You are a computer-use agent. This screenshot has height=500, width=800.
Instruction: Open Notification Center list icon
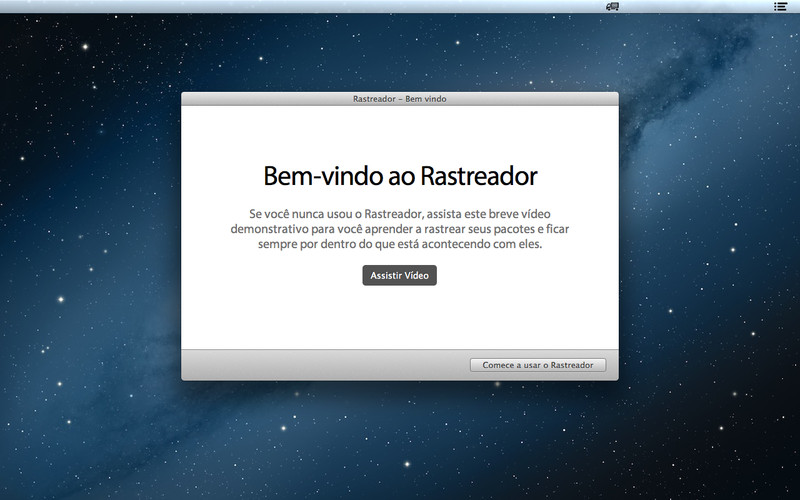click(x=780, y=6)
